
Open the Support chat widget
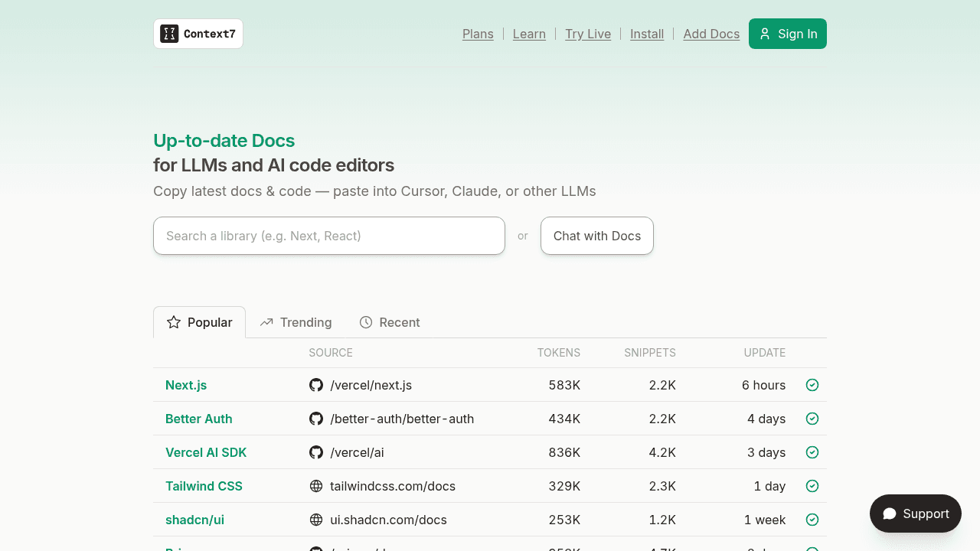[x=915, y=514]
